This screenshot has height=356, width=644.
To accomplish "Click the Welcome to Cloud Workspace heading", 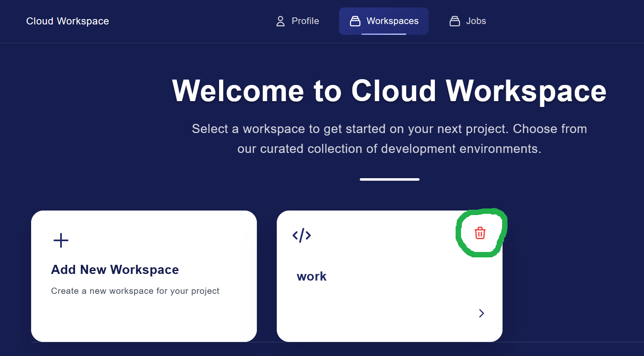I will (389, 91).
